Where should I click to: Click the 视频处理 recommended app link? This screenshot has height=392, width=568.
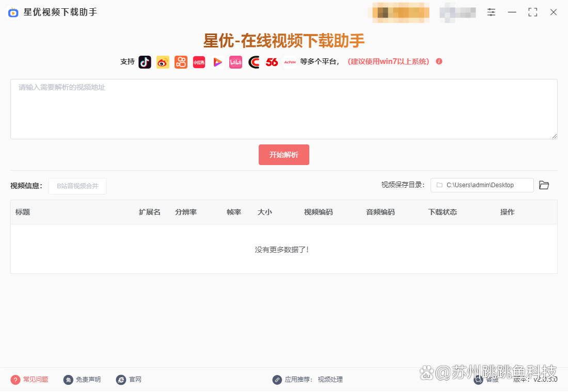pyautogui.click(x=329, y=379)
